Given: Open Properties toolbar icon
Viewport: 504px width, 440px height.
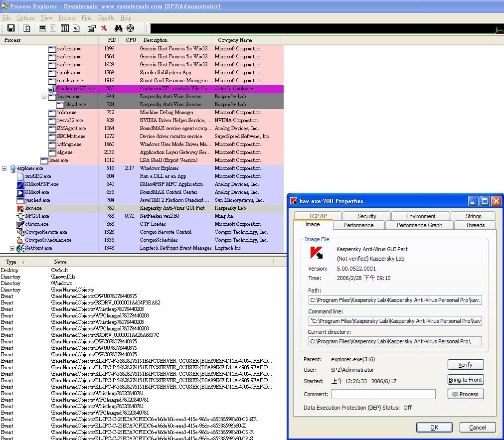Looking at the screenshot, I should pos(92,28).
